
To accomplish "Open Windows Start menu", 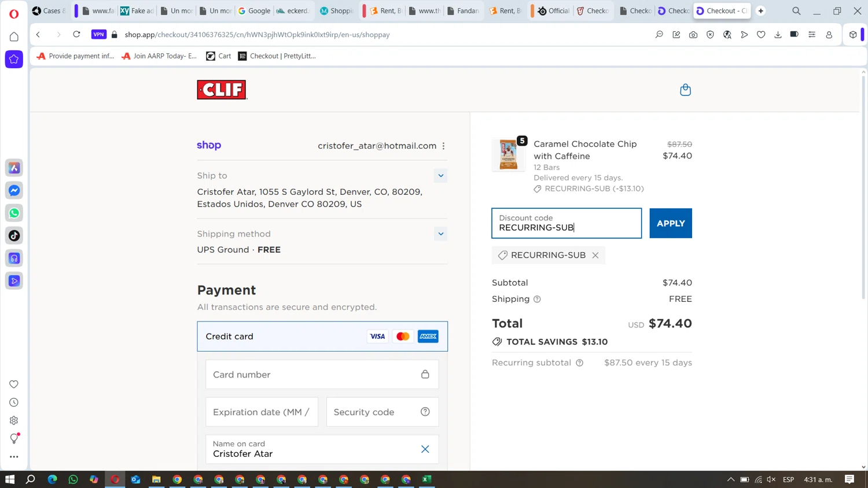I will click(10, 479).
